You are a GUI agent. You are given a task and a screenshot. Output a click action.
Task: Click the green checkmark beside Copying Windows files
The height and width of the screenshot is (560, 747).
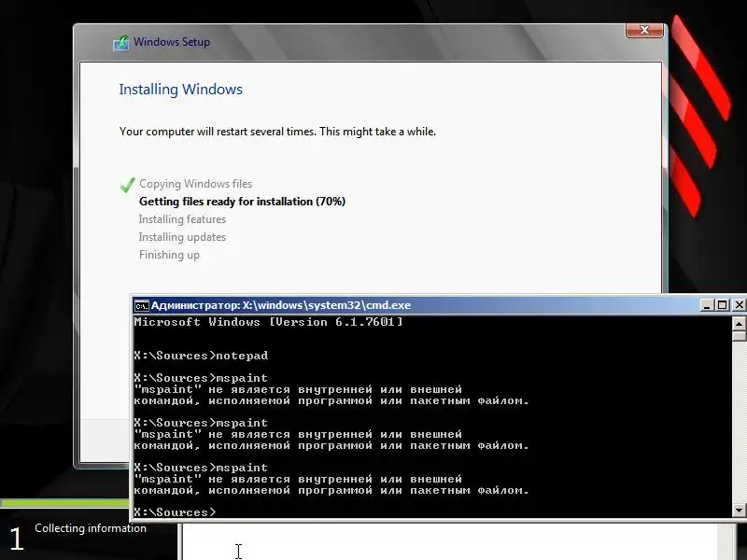[x=127, y=185]
